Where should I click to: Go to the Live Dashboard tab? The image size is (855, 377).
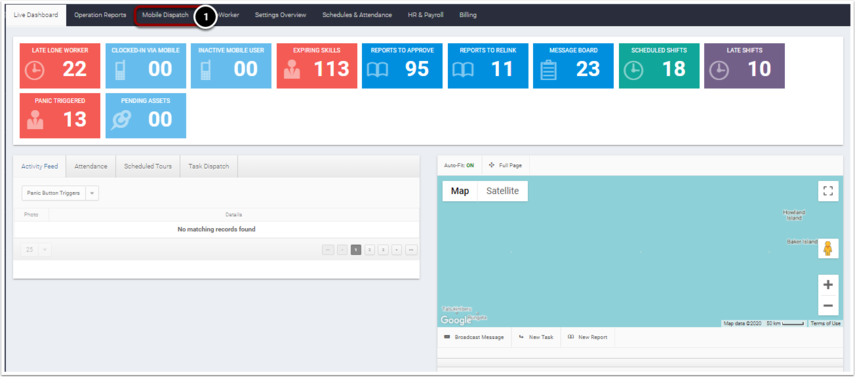[x=36, y=15]
